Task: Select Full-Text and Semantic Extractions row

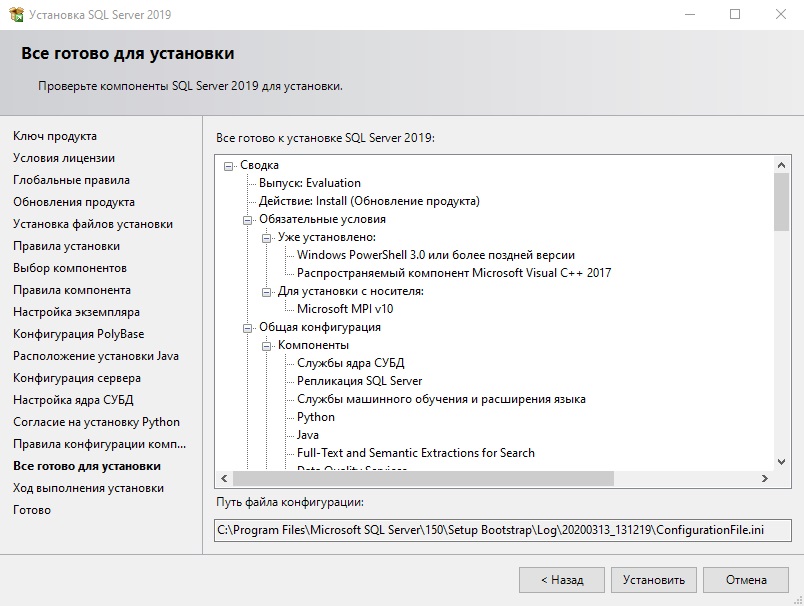Action: tap(416, 453)
